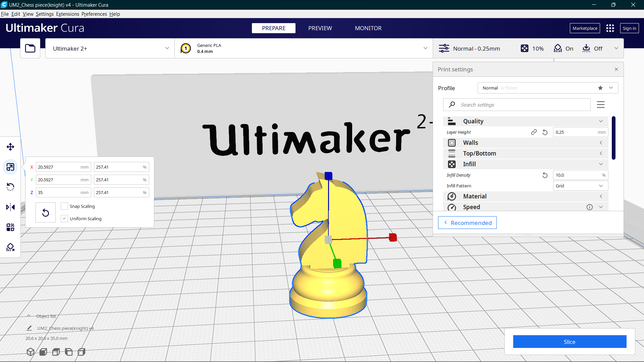
Task: Click the Adhesion Off summary icon
Action: (586, 48)
